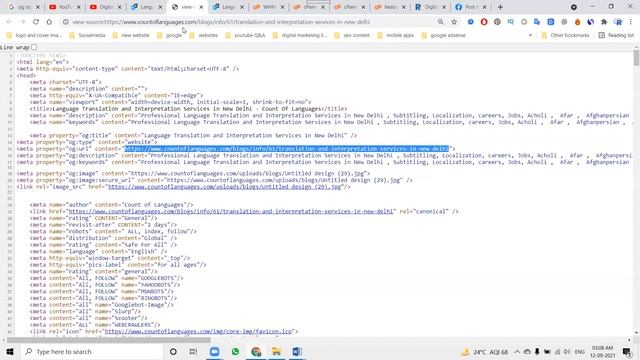Open the 'logo and cover ima...' bookmark folder
Image resolution: width=640 pixels, height=360 pixels.
pyautogui.click(x=35, y=36)
